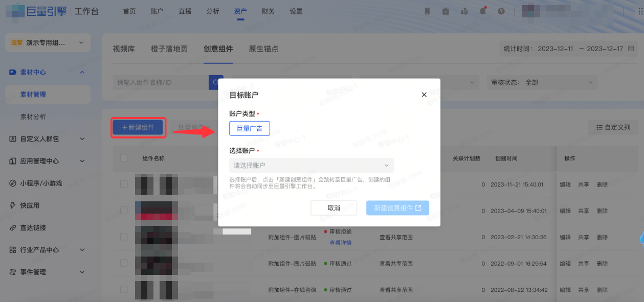Open the mobile phone icon in top bar
This screenshot has height=302, width=644.
click(x=427, y=11)
